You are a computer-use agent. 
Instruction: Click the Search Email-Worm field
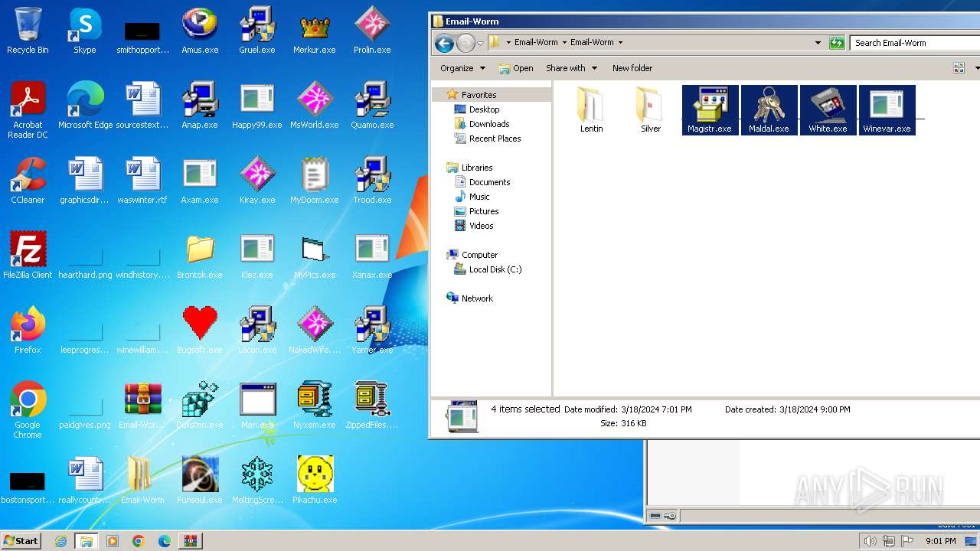click(916, 43)
